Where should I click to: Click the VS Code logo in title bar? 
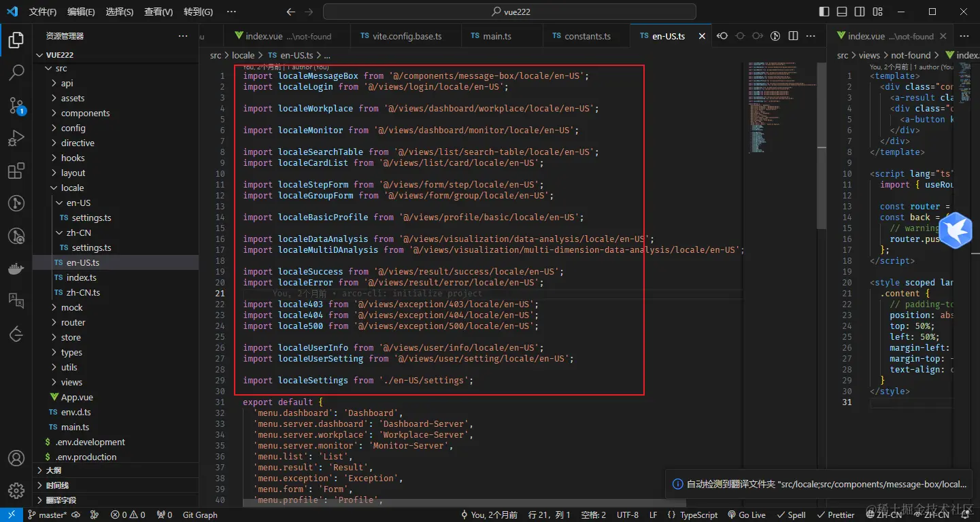pyautogui.click(x=12, y=12)
